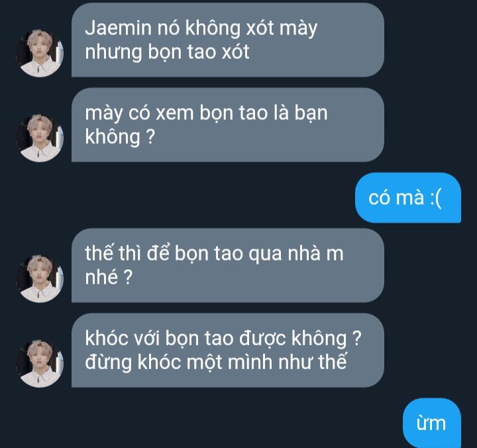Click the words 'qua nhà m' in the message
Image resolution: width=477 pixels, height=448 pixels.
coord(296,254)
